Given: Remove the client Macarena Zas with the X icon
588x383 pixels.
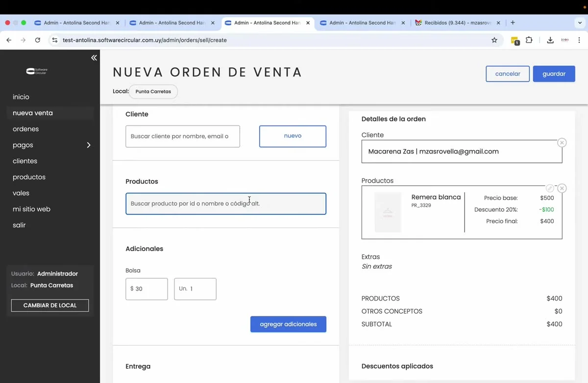Looking at the screenshot, I should click(x=562, y=143).
